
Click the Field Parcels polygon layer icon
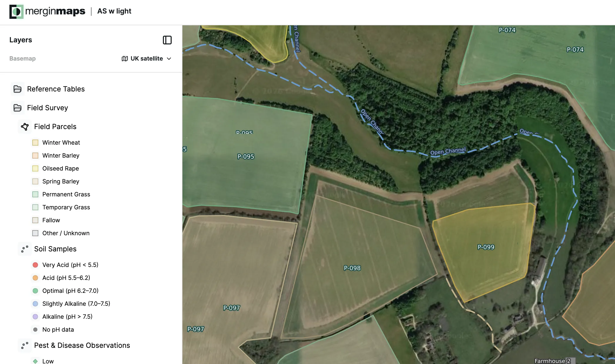(25, 127)
